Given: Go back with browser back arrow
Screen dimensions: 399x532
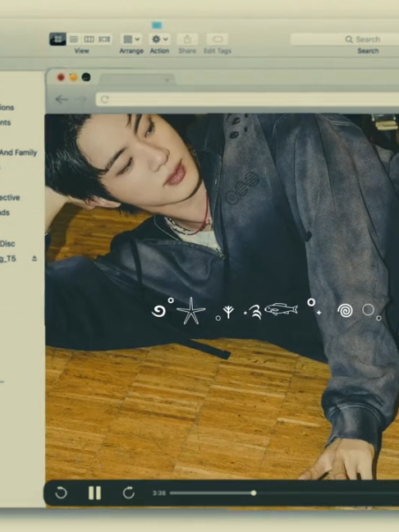Looking at the screenshot, I should pyautogui.click(x=62, y=99).
